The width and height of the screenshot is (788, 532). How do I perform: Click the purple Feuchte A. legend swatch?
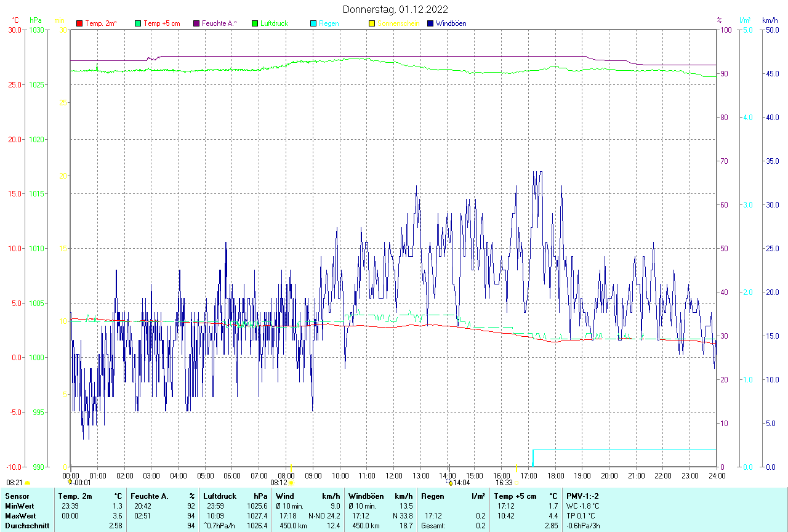pyautogui.click(x=196, y=23)
